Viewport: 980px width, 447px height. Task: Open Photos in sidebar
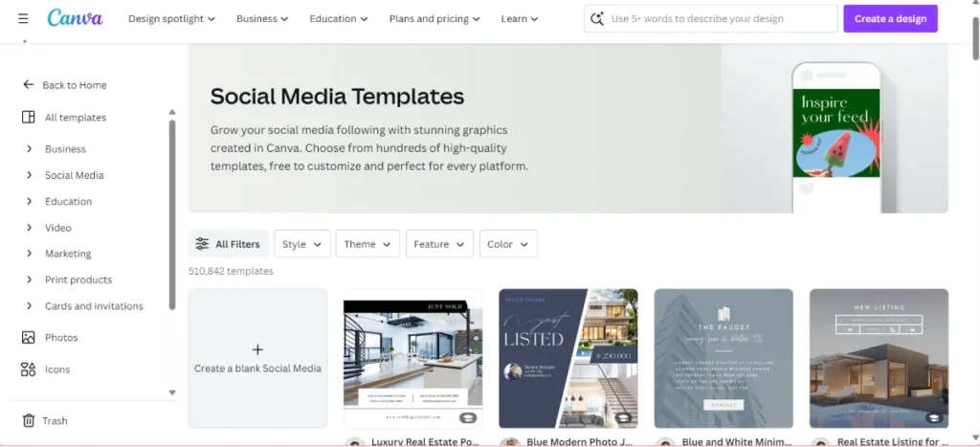tap(61, 338)
